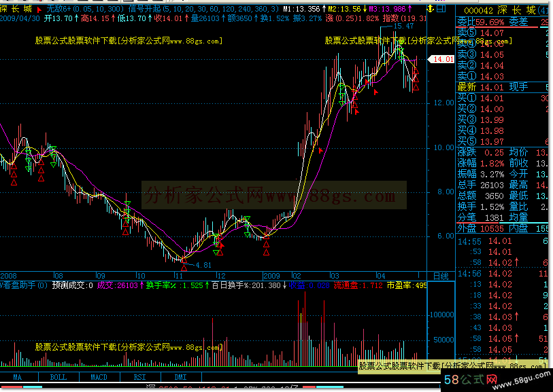Viewport: 553px width, 392px height.
Task: Click the 100000 volume axis label
Action: tap(441, 315)
